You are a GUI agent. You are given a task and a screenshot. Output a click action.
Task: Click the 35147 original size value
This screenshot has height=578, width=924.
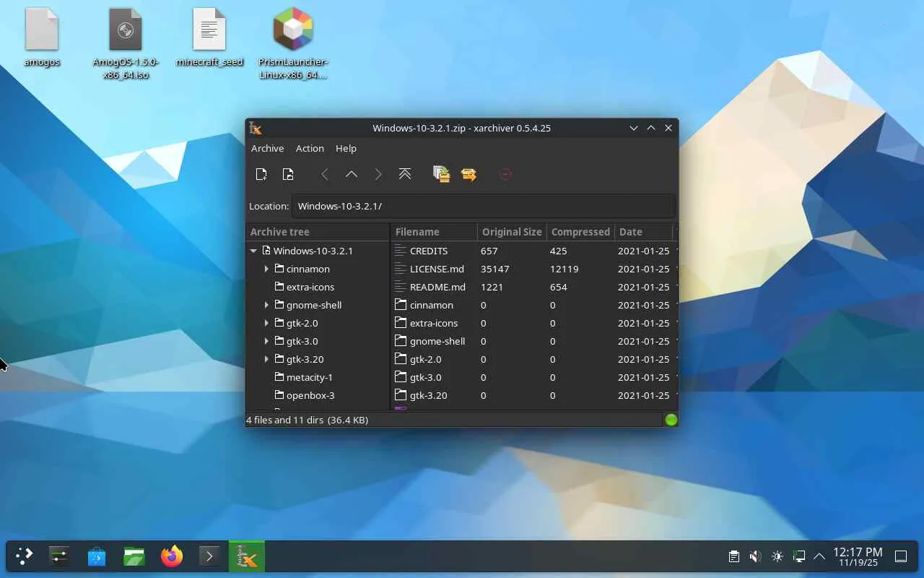tap(495, 269)
